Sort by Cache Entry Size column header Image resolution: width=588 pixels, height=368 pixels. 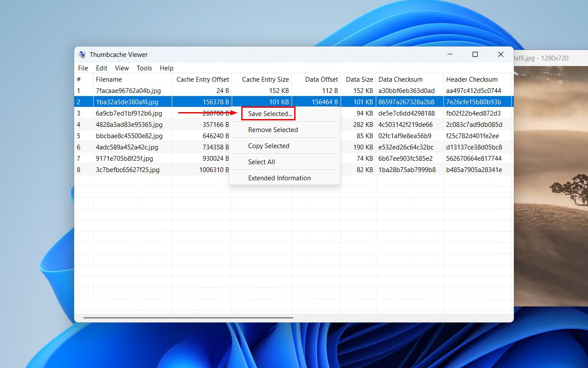tap(262, 80)
